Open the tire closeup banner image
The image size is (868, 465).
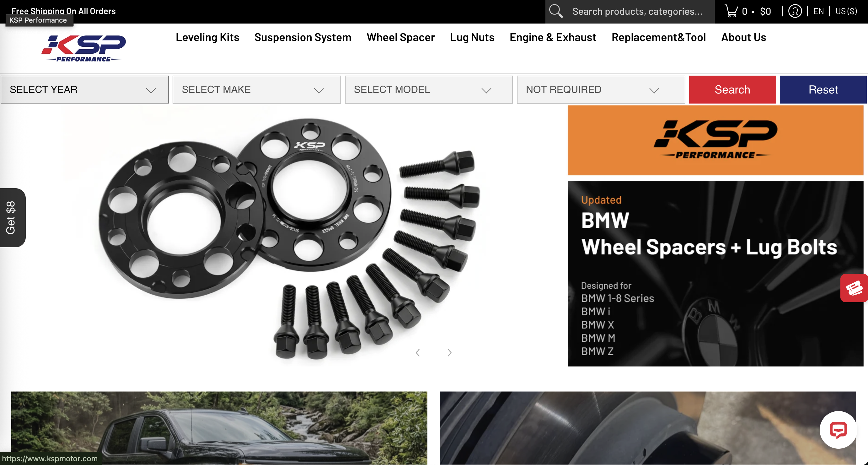pyautogui.click(x=648, y=428)
